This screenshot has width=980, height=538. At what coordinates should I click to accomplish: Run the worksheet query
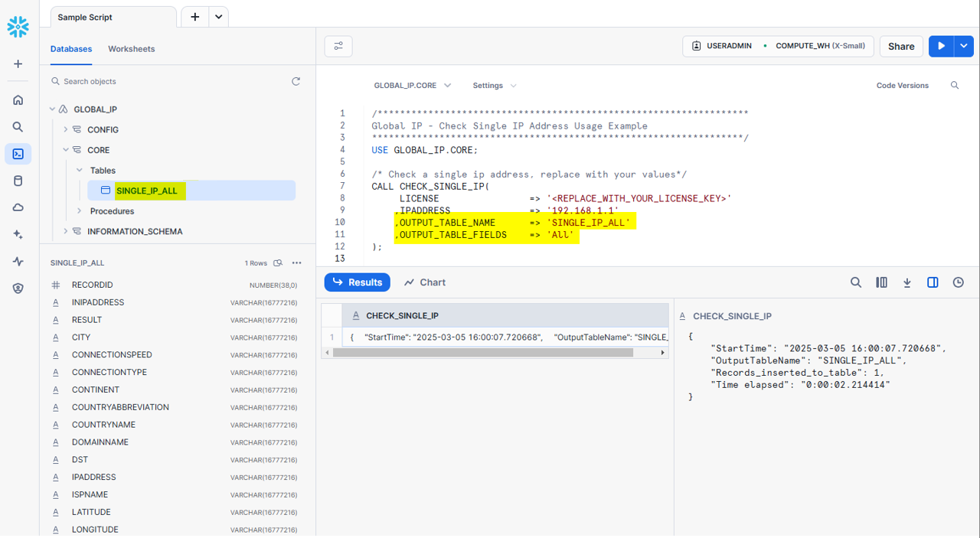coord(941,46)
